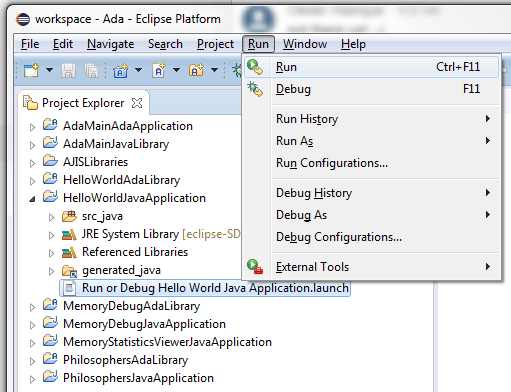
Task: Click the New Ada Project toolbar icon
Action: [121, 70]
